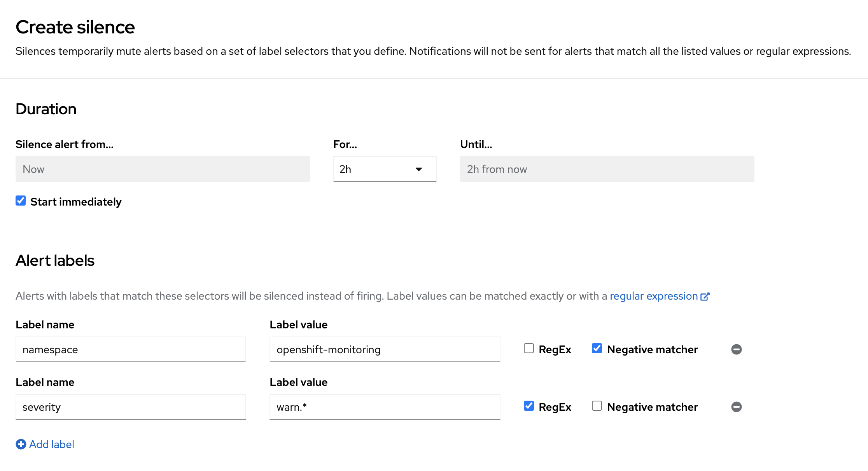Enable Negative matcher for severity label
This screenshot has width=868, height=471.
597,406
